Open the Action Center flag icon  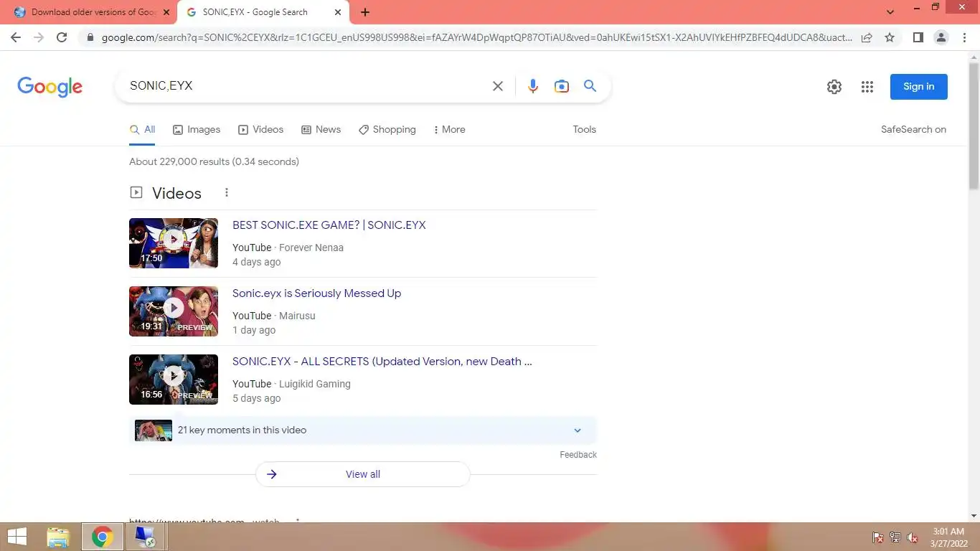click(877, 537)
